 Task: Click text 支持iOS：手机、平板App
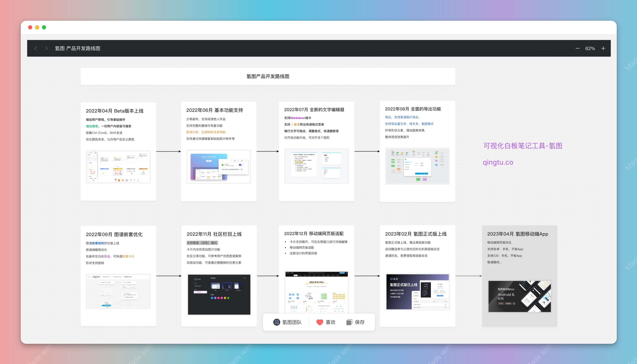(505, 256)
